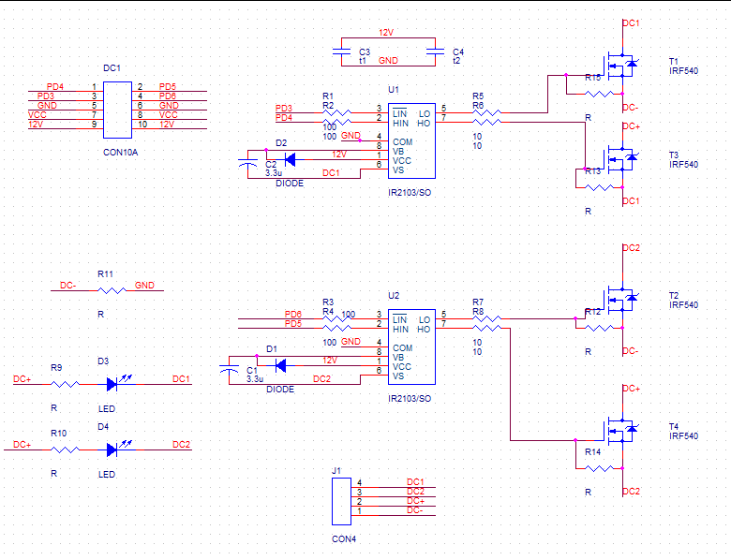Select the DC1 CON10A connector body
This screenshot has width=731, height=560.
click(x=117, y=110)
